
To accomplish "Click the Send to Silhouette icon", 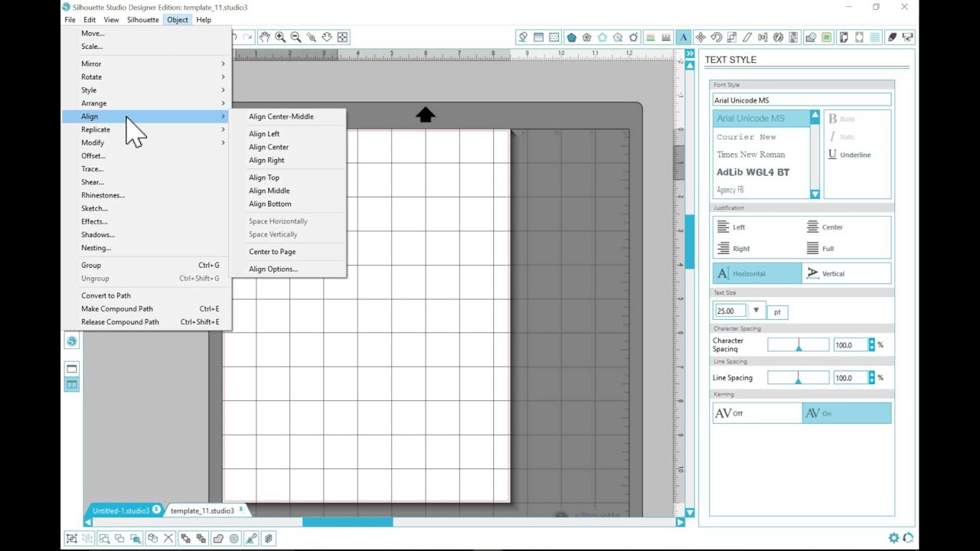I will point(908,37).
